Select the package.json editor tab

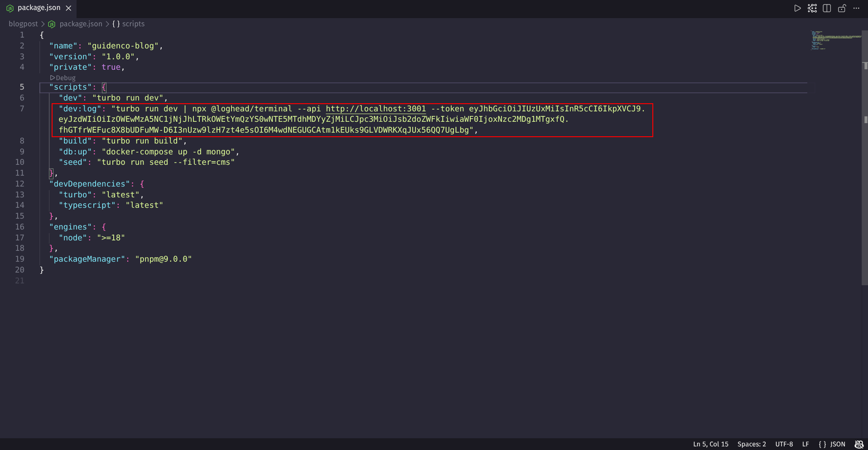39,8
